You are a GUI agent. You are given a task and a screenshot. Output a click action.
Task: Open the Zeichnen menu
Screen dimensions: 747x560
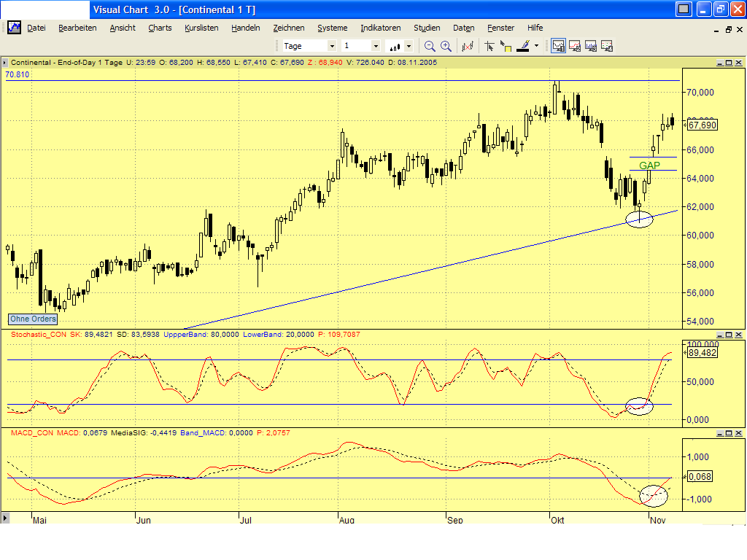(289, 28)
